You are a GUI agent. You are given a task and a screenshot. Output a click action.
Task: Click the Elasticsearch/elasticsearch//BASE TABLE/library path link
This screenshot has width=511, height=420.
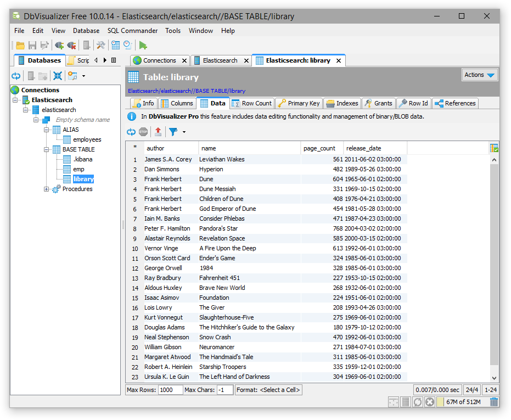187,91
